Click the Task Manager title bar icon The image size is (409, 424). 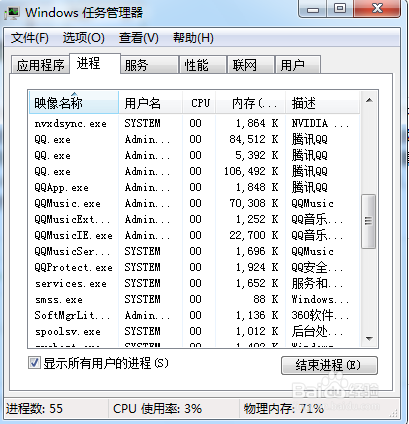click(x=12, y=13)
